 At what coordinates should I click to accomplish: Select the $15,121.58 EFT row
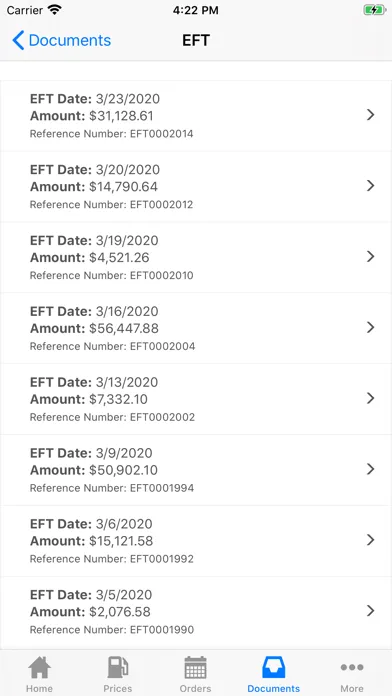point(196,541)
